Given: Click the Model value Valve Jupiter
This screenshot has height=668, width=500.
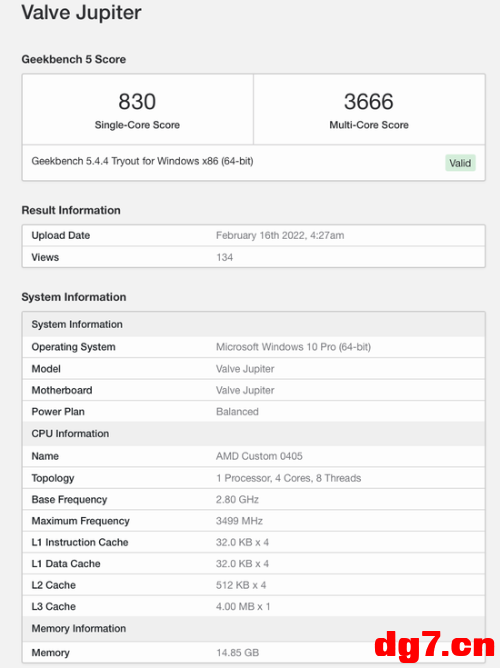Looking at the screenshot, I should click(x=245, y=369).
